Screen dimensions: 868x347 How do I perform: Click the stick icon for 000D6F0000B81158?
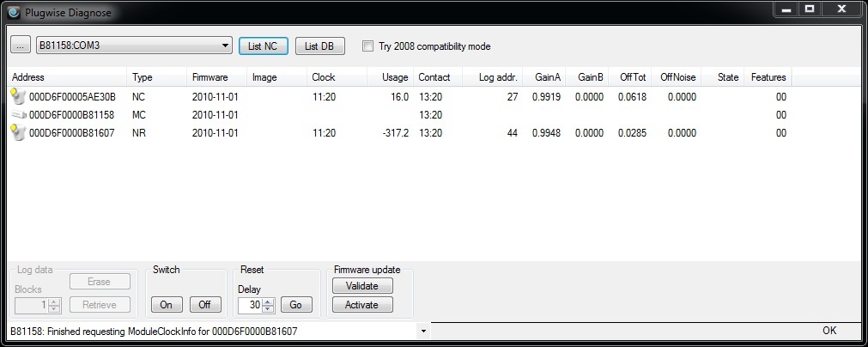click(x=18, y=115)
